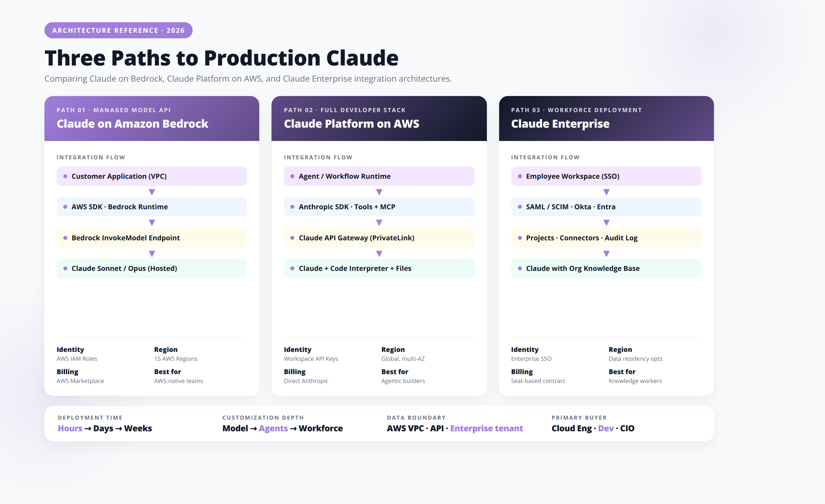Click the purple Hours deployment time text
The height and width of the screenshot is (504, 825).
tap(70, 428)
